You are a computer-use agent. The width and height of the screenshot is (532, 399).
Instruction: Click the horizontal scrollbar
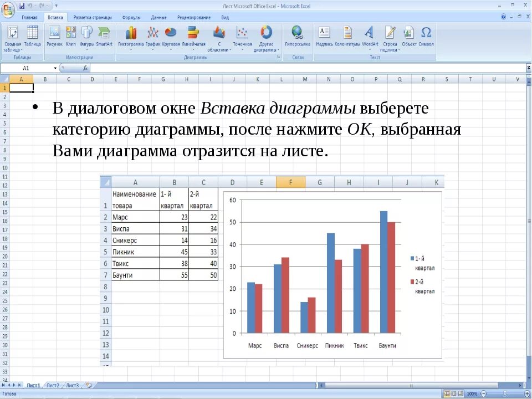[x=411, y=386]
